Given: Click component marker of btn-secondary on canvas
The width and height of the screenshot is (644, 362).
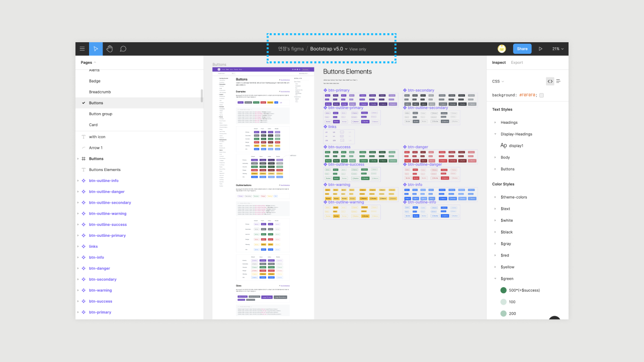Looking at the screenshot, I should click(405, 90).
